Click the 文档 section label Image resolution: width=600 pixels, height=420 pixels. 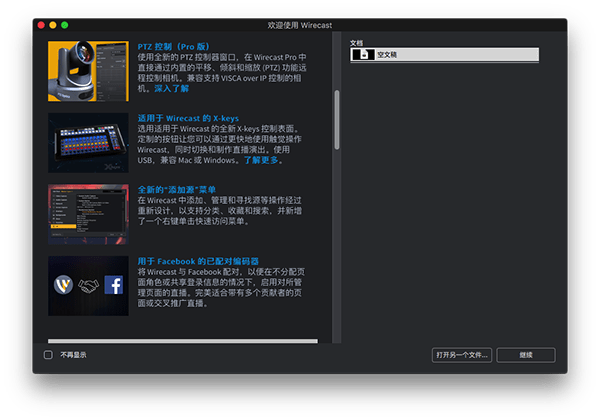[x=356, y=43]
